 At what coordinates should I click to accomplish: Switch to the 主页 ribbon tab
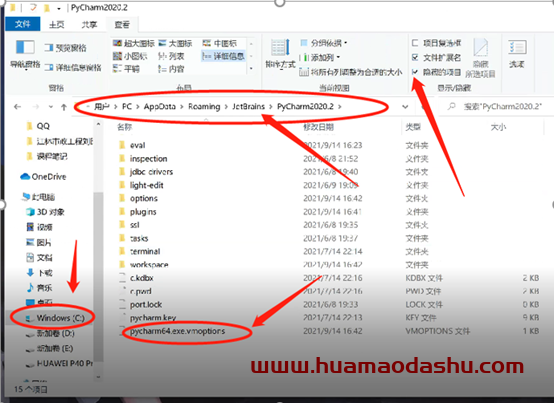click(x=57, y=24)
